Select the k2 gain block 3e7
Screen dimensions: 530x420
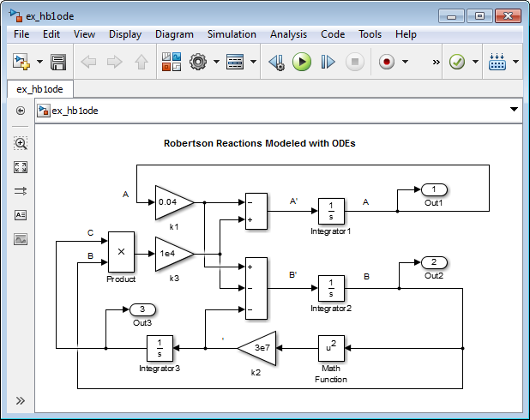tap(257, 348)
